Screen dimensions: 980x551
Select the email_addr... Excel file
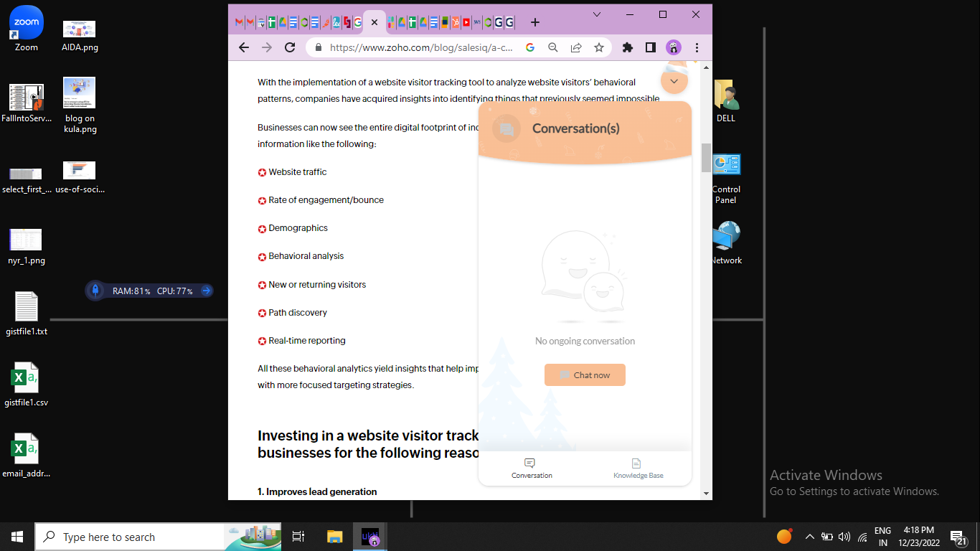tap(27, 455)
